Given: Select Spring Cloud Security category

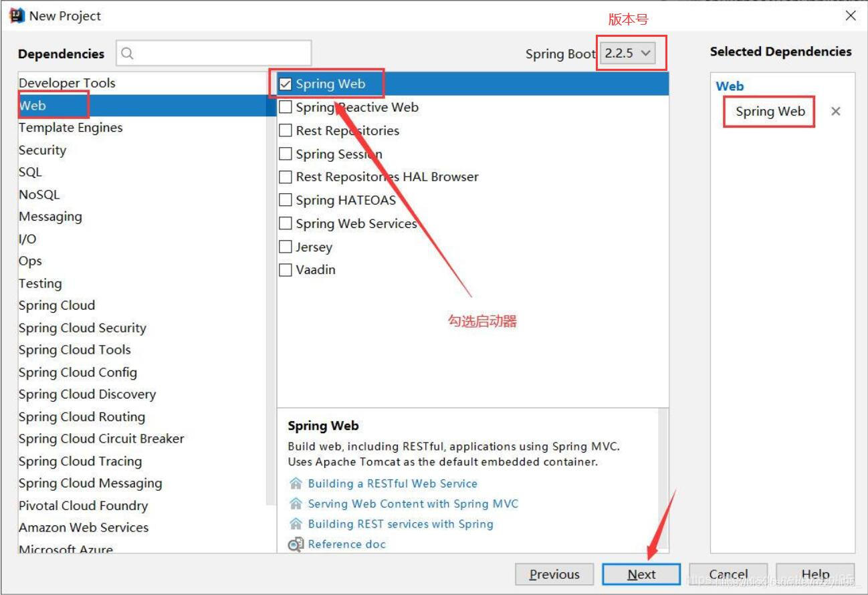Looking at the screenshot, I should [142, 328].
